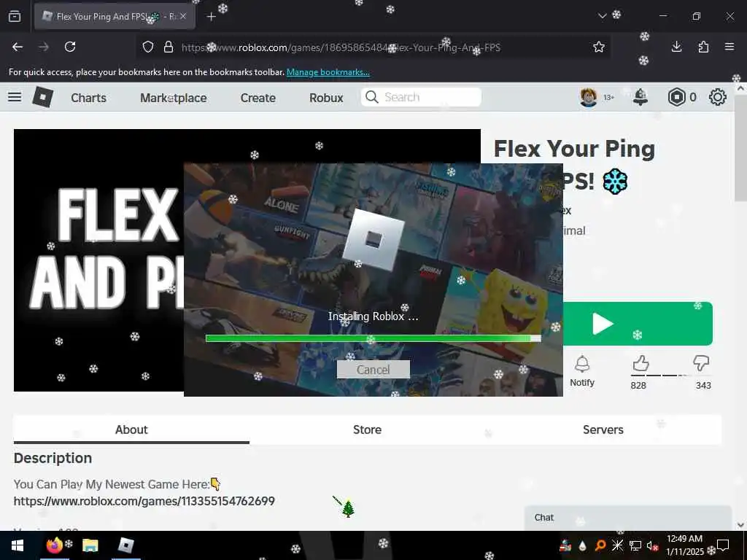Click the Roblox taskbar icon
The image size is (747, 560).
pyautogui.click(x=125, y=545)
